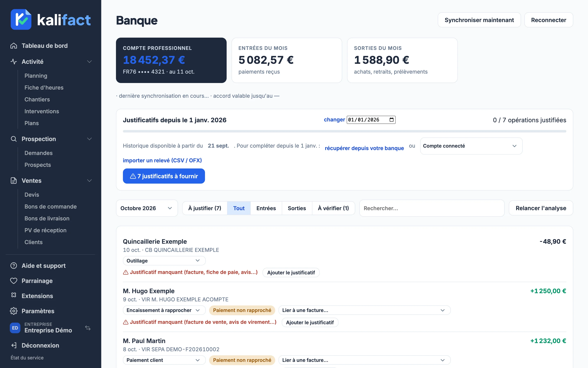Click the kalifact logo icon
The image size is (588, 368).
click(x=21, y=19)
